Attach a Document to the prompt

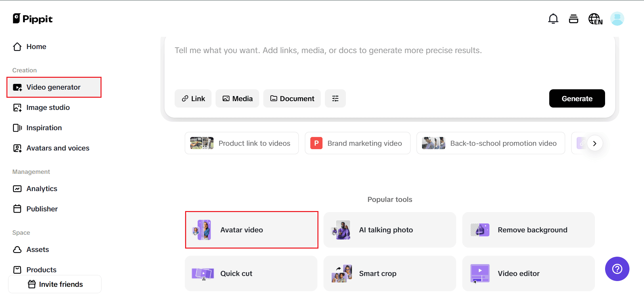coord(292,98)
